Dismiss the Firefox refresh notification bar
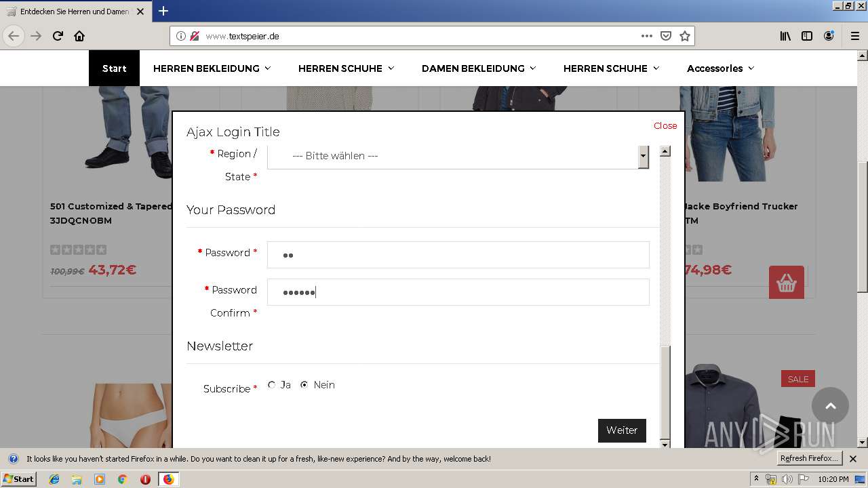The image size is (868, 488). (x=853, y=459)
